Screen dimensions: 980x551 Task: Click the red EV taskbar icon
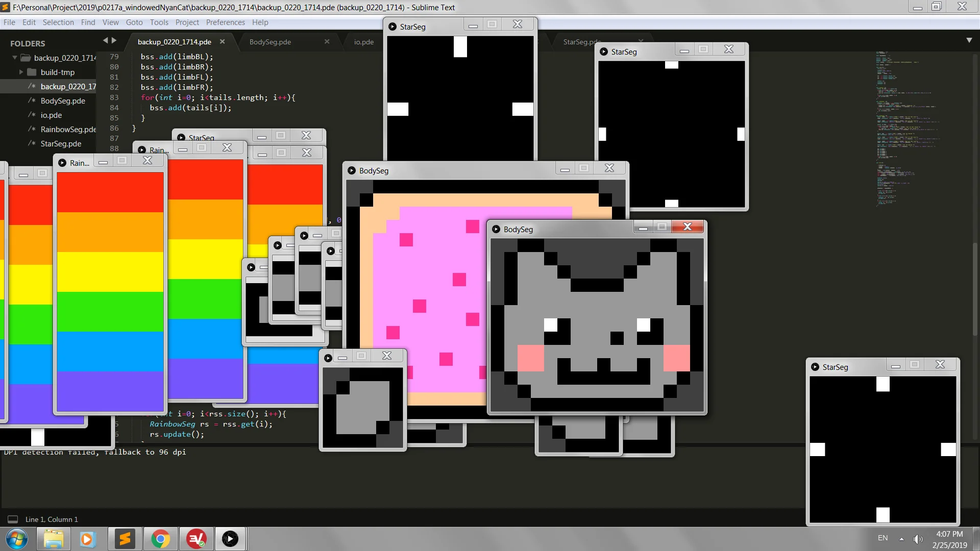point(196,539)
